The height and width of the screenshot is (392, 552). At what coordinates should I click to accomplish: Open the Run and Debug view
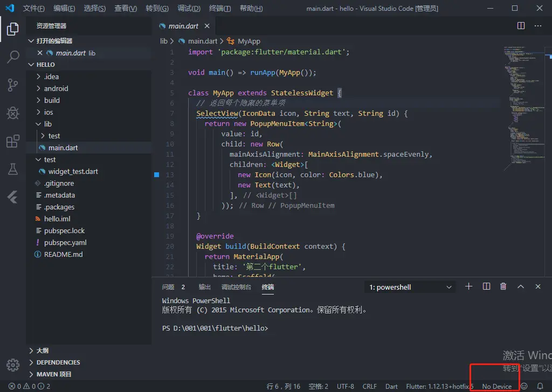[13, 113]
